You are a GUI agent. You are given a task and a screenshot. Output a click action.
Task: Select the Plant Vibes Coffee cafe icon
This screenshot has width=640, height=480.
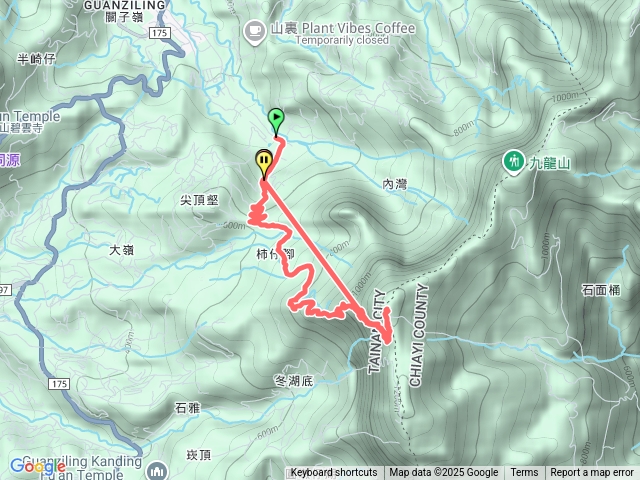click(x=254, y=31)
